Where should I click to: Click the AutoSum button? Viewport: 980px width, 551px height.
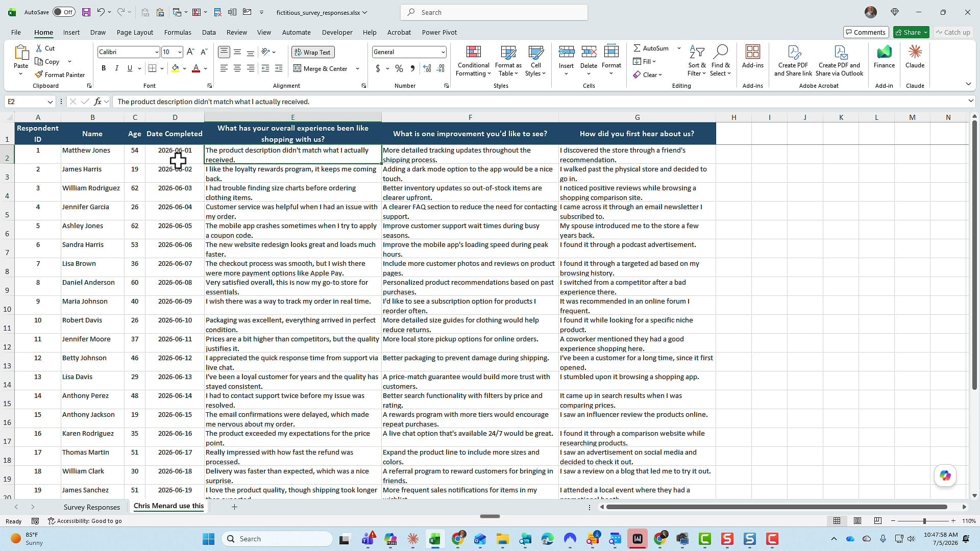click(651, 48)
